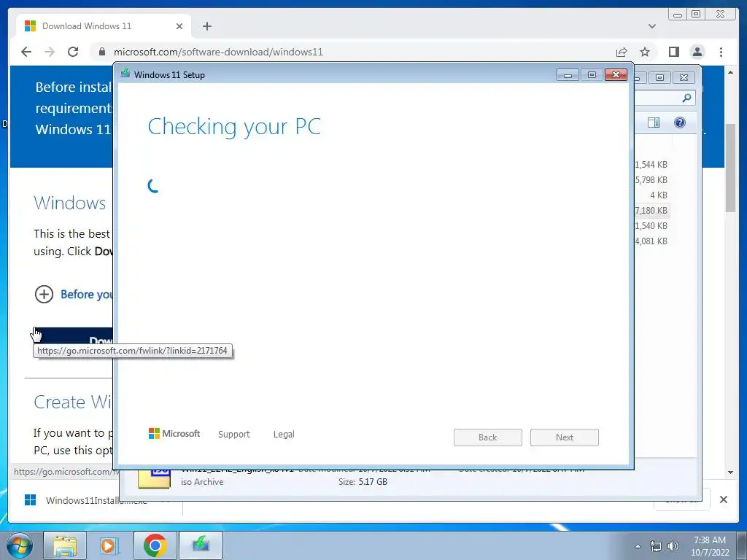Open Chrome tab search chevron
The height and width of the screenshot is (560, 747).
coord(651,26)
